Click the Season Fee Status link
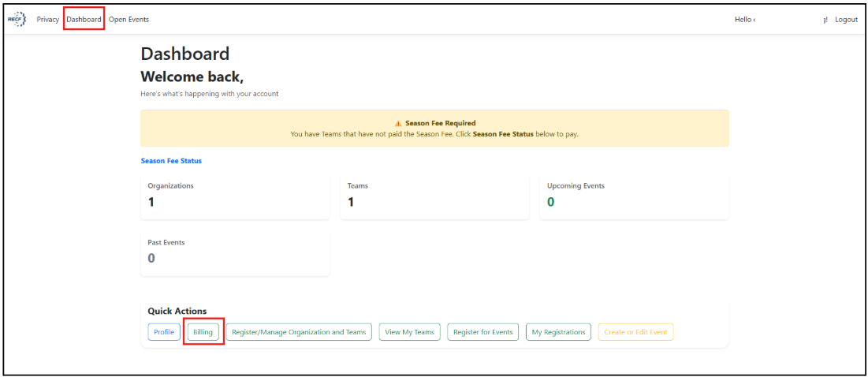Screen dimensions: 868x377 click(x=171, y=161)
